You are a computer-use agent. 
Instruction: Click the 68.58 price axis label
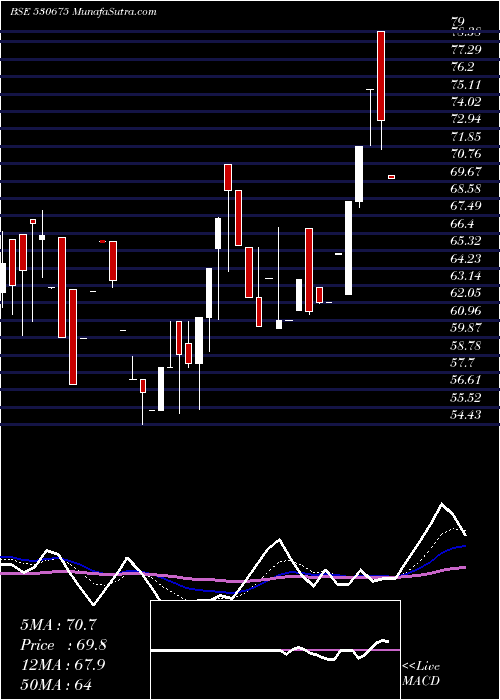pos(466,189)
